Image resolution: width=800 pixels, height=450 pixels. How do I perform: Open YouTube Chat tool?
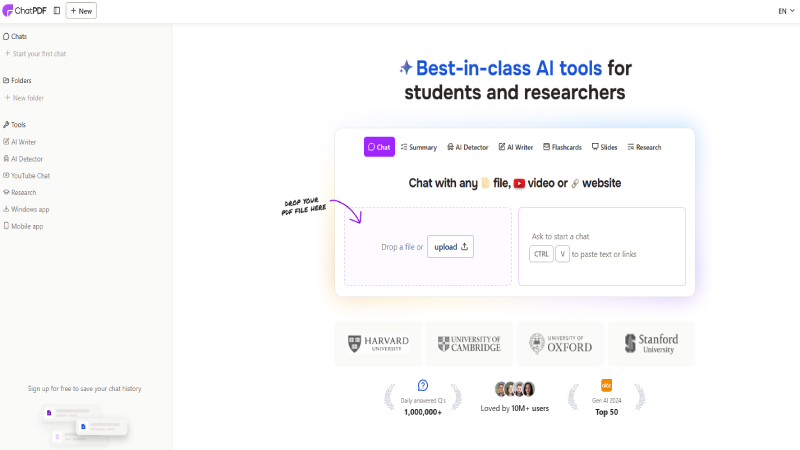tap(27, 176)
